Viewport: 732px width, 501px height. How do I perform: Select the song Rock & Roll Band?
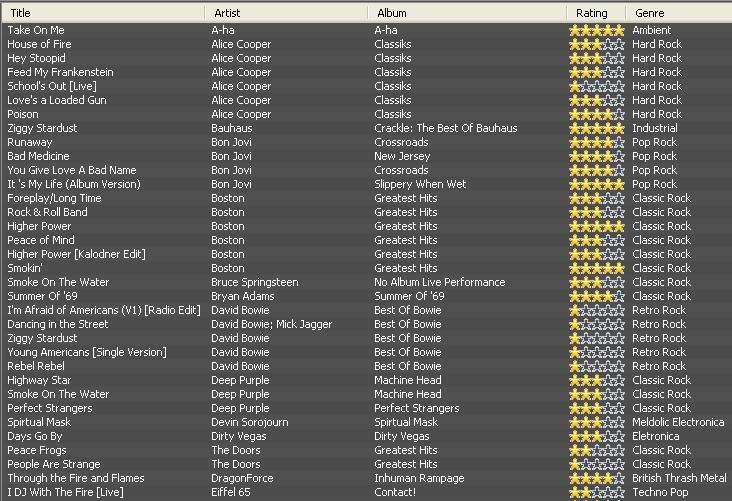(47, 212)
